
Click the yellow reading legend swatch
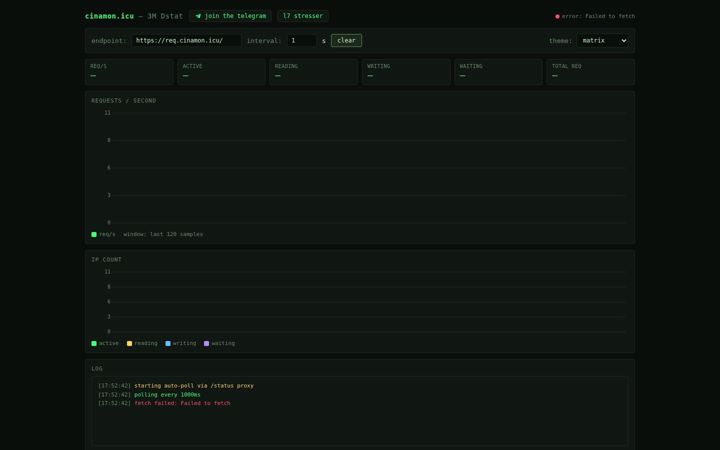[129, 343]
